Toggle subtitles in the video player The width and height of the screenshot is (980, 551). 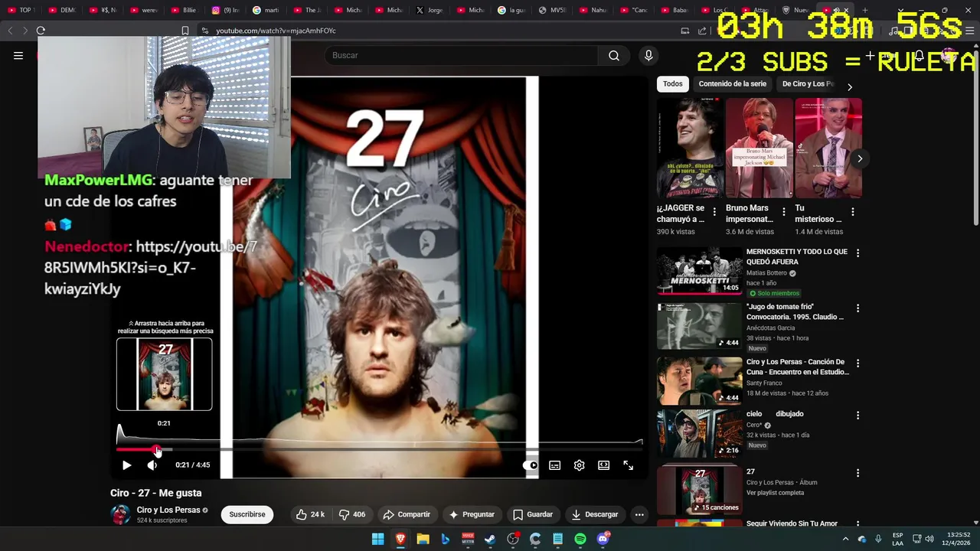point(555,465)
